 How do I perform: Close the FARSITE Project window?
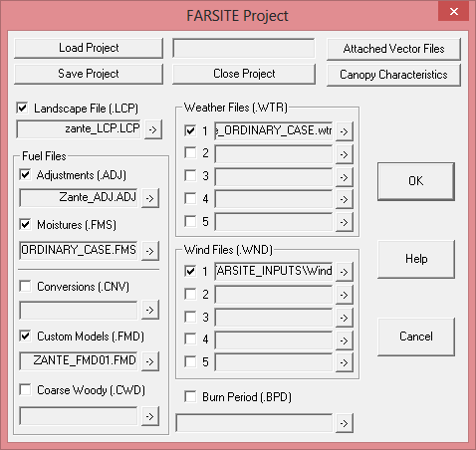(x=454, y=11)
